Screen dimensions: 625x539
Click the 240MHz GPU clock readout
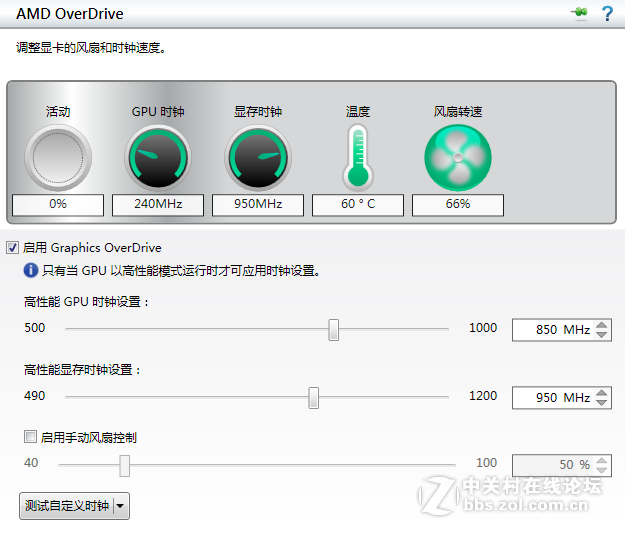click(x=158, y=205)
